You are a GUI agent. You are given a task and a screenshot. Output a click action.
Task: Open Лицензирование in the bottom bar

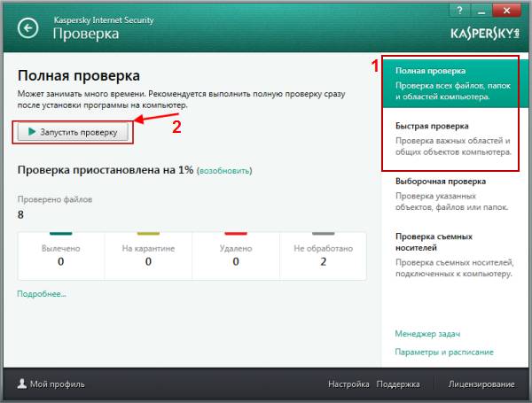(x=481, y=384)
